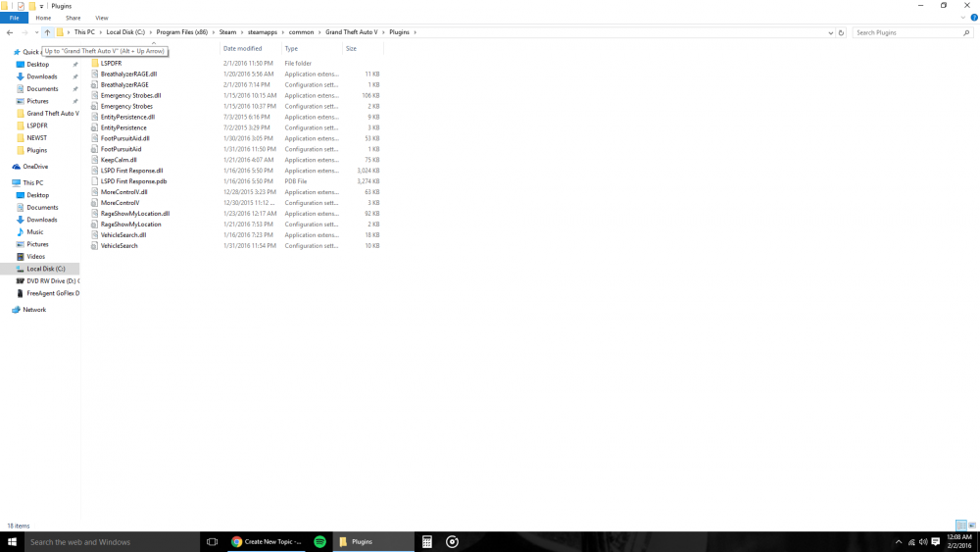Open Explorer Help icon

tap(974, 18)
